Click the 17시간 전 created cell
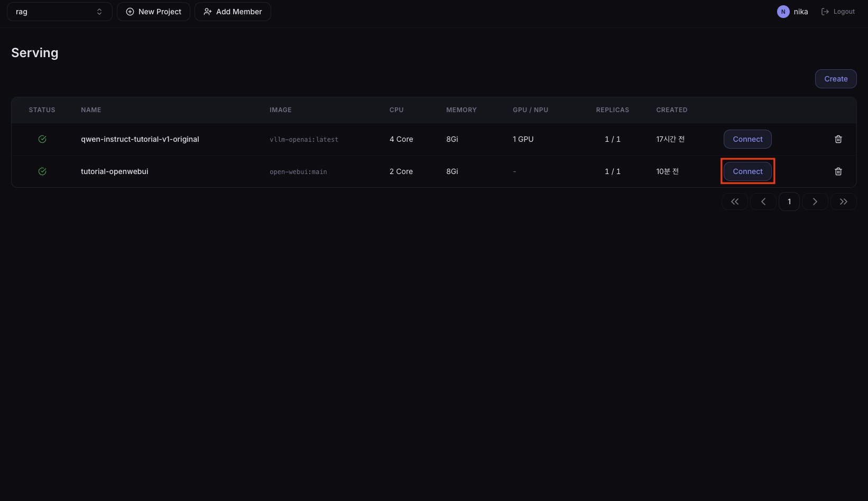This screenshot has height=501, width=868. point(670,139)
